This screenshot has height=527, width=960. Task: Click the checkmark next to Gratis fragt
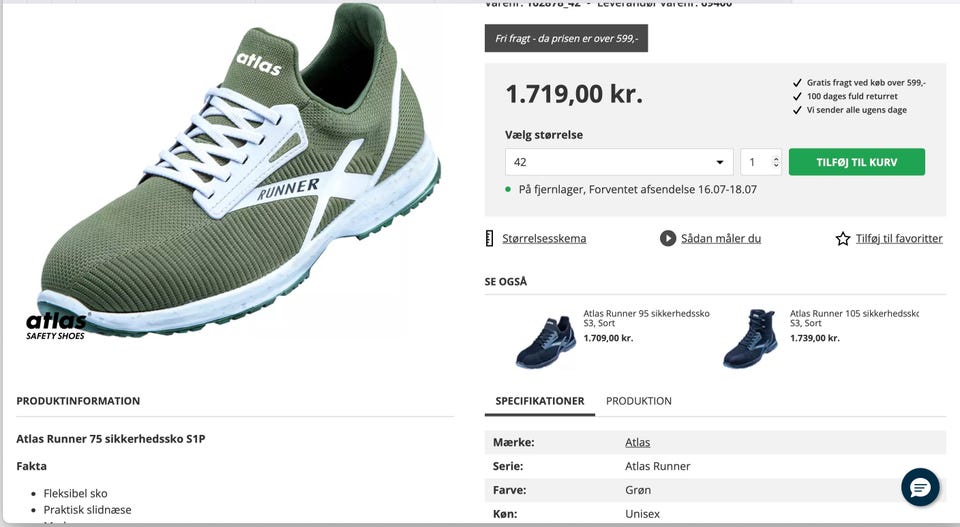(797, 83)
